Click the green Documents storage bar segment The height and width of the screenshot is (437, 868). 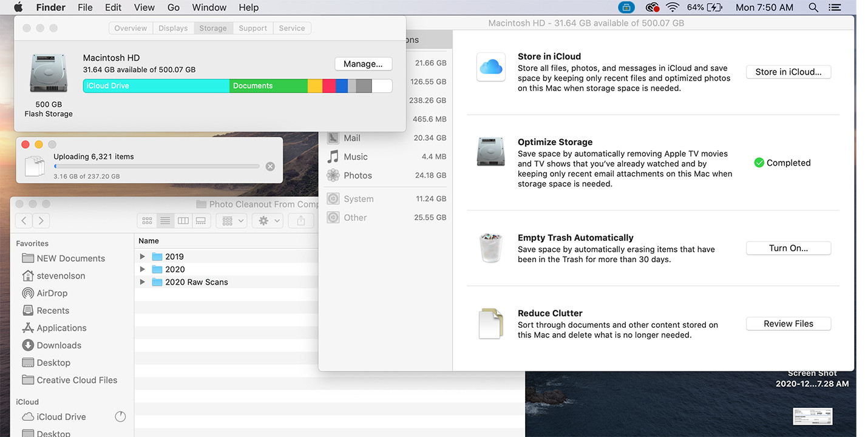pos(268,86)
